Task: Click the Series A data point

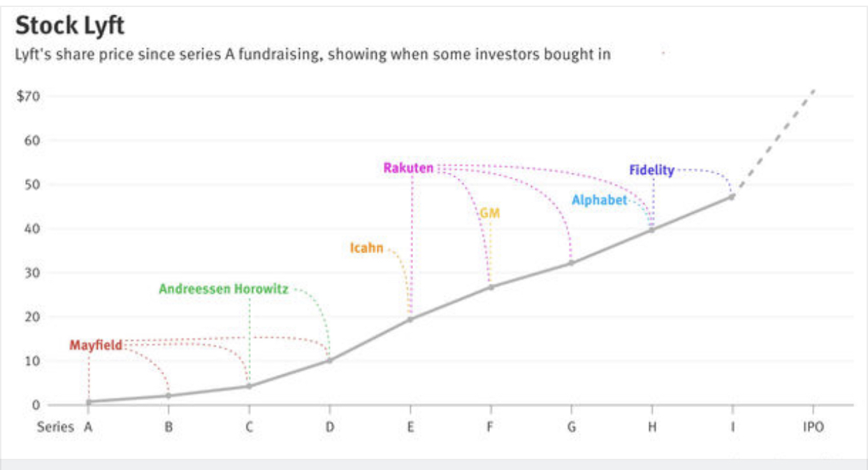Action: (89, 401)
